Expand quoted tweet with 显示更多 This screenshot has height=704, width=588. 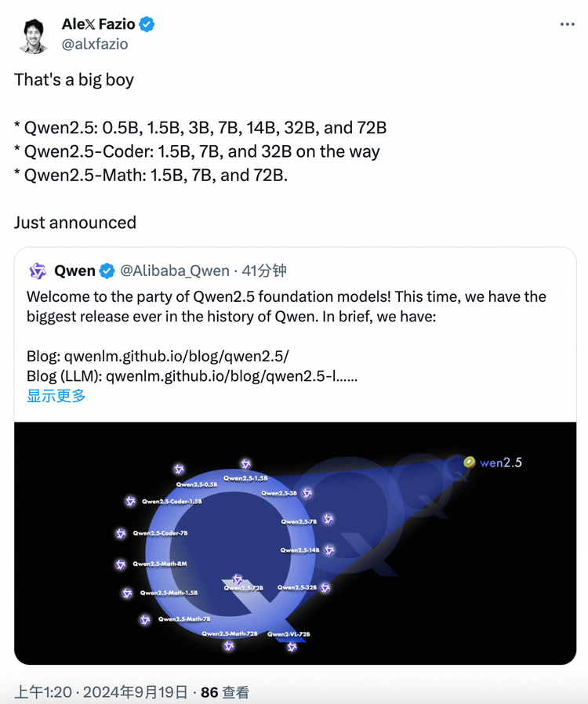tap(56, 396)
